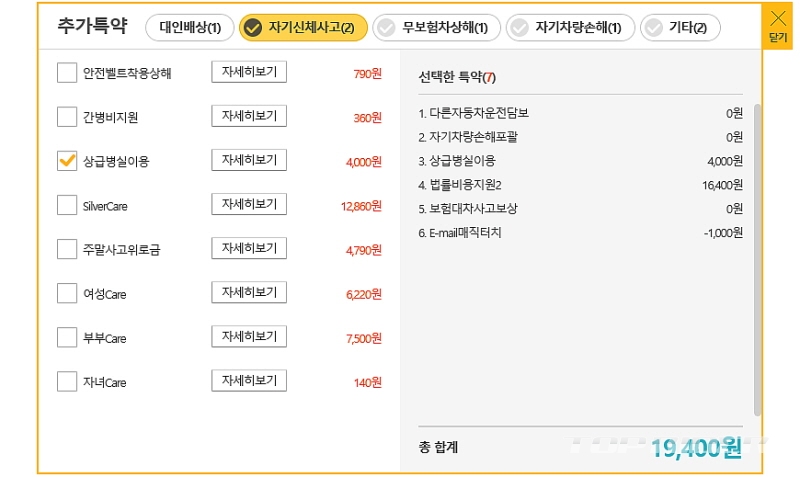Switch to the 대인배상(1) tab

click(190, 28)
